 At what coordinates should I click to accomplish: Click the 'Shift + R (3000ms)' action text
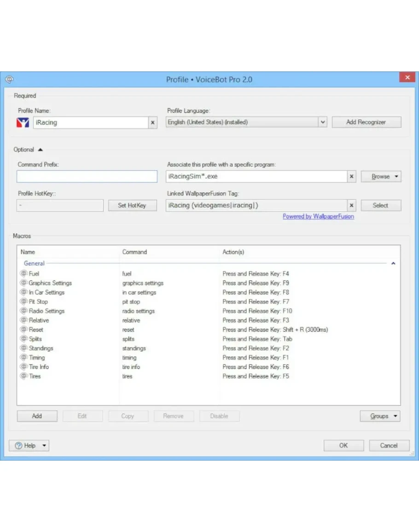305,329
